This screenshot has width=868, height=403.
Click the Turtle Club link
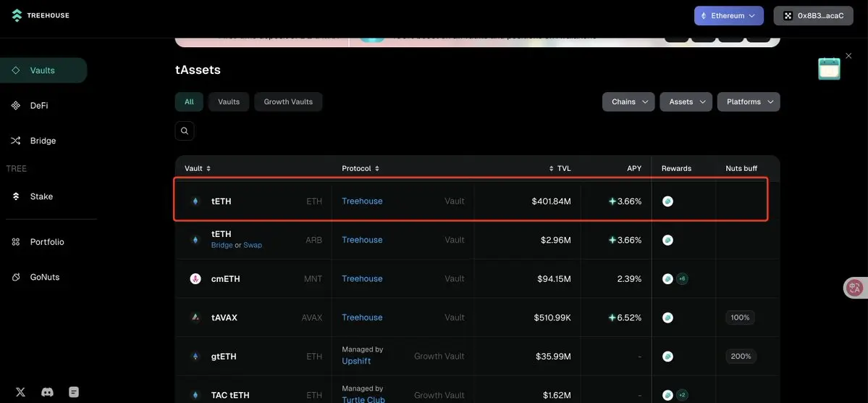(x=363, y=399)
